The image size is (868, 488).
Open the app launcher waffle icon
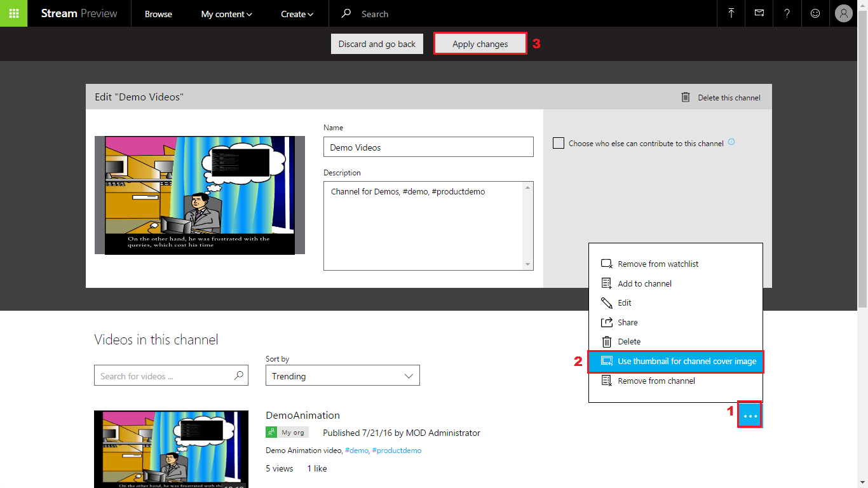tap(13, 13)
